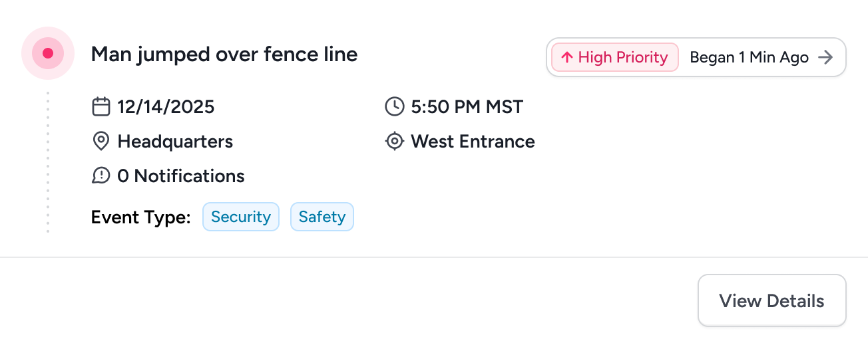Click the Safety event type tag
The height and width of the screenshot is (343, 868).
tap(322, 217)
